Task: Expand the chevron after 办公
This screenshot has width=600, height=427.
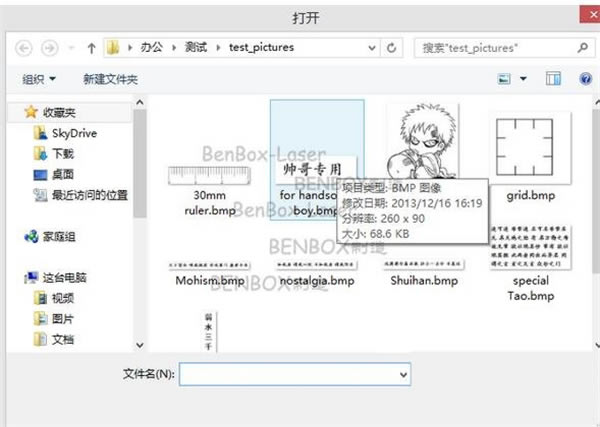Action: point(174,48)
